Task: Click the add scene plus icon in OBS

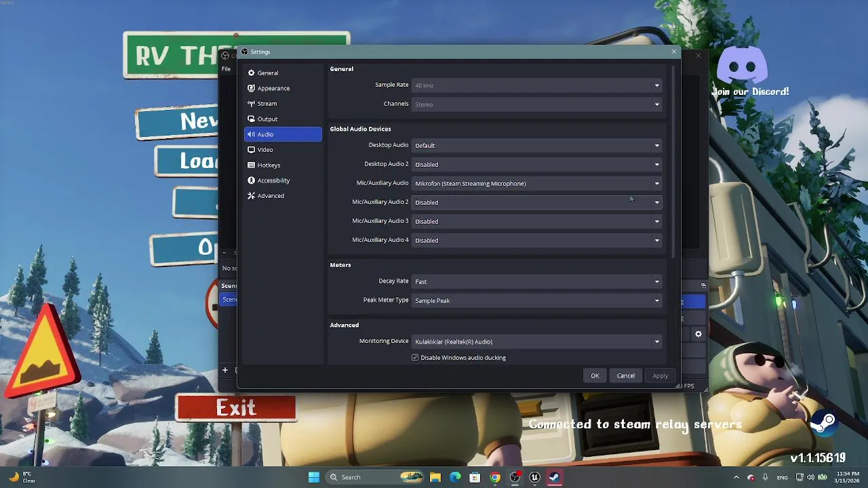Action: click(225, 370)
